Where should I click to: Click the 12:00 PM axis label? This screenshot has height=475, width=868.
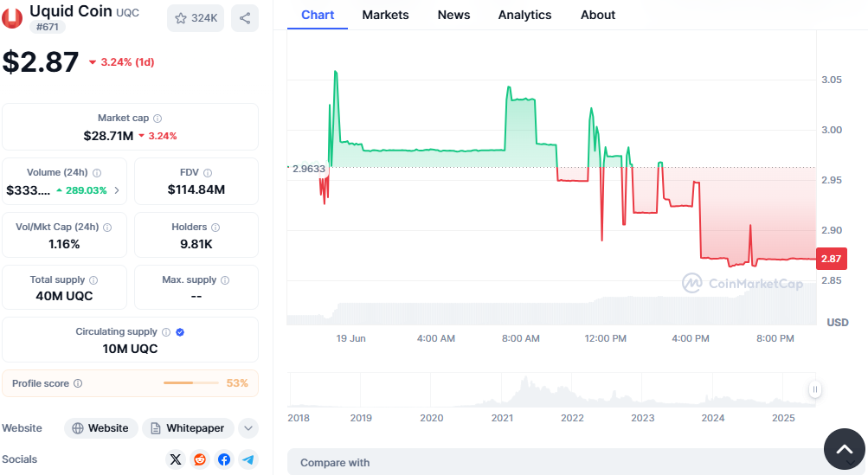[606, 338]
